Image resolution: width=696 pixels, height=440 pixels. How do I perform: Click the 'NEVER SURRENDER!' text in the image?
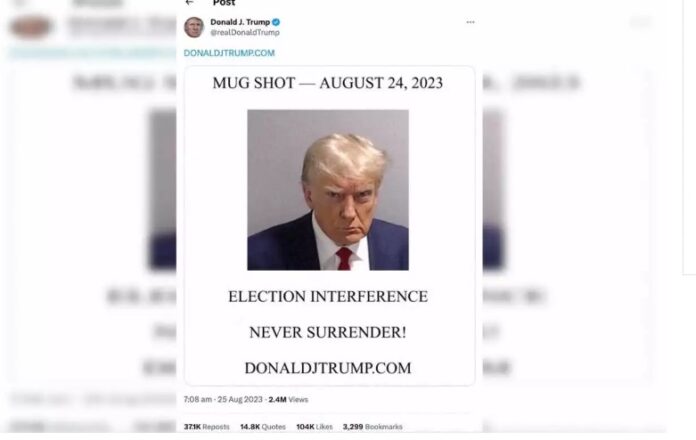[x=328, y=332]
